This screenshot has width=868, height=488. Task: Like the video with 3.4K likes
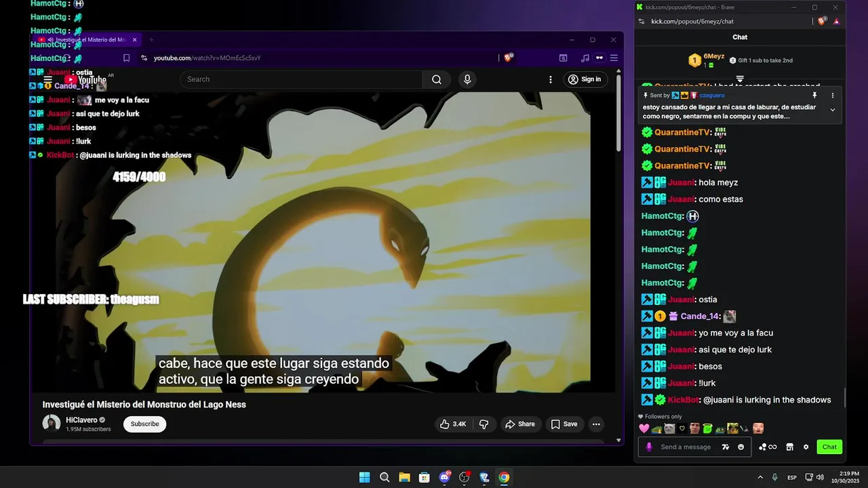[454, 424]
